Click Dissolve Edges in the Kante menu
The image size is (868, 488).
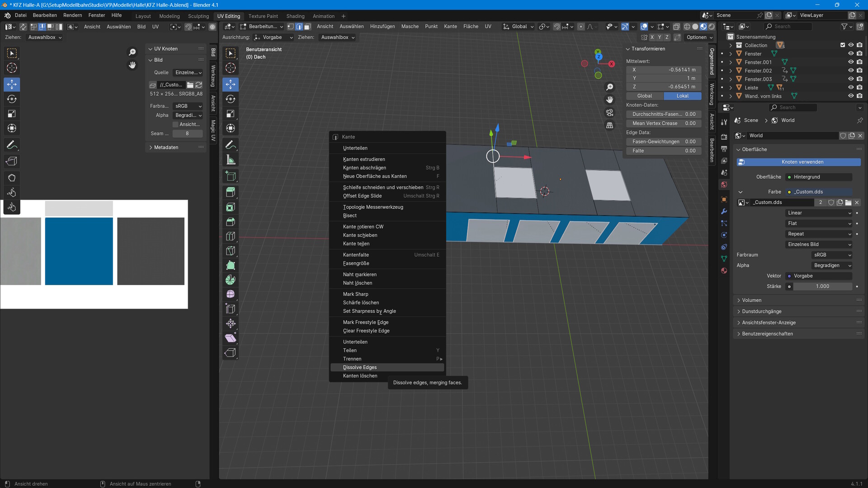[360, 367]
